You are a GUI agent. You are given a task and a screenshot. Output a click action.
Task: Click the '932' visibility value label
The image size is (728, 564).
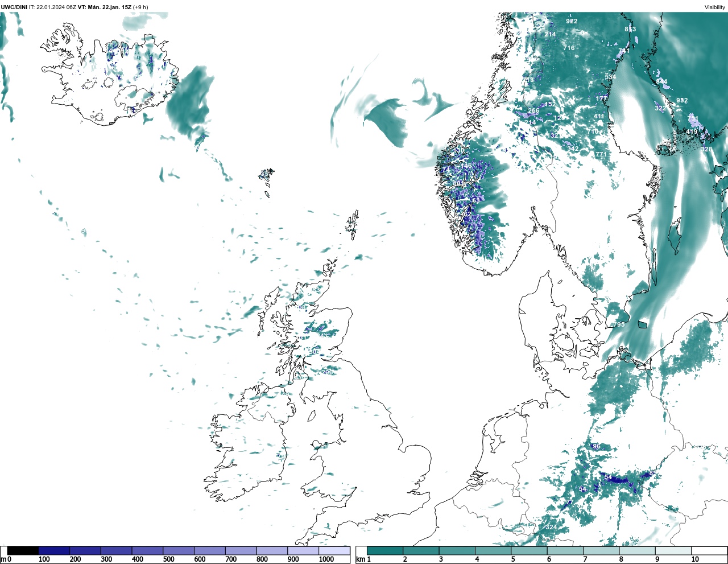682,101
